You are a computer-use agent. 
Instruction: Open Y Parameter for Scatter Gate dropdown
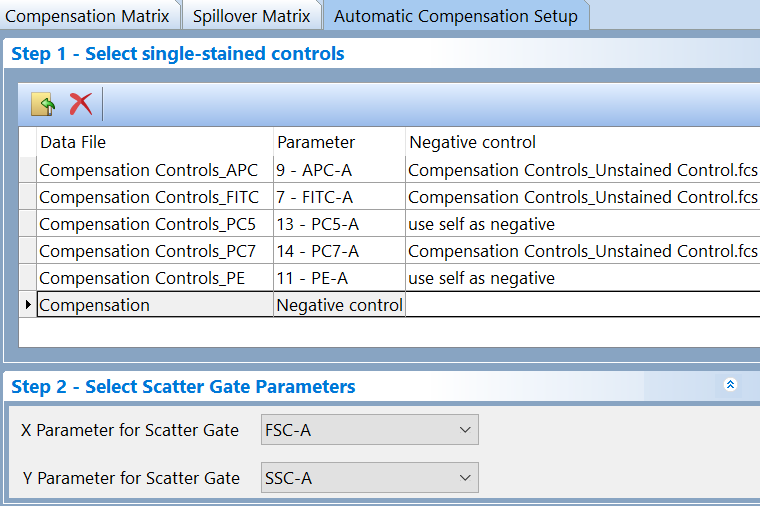(369, 478)
